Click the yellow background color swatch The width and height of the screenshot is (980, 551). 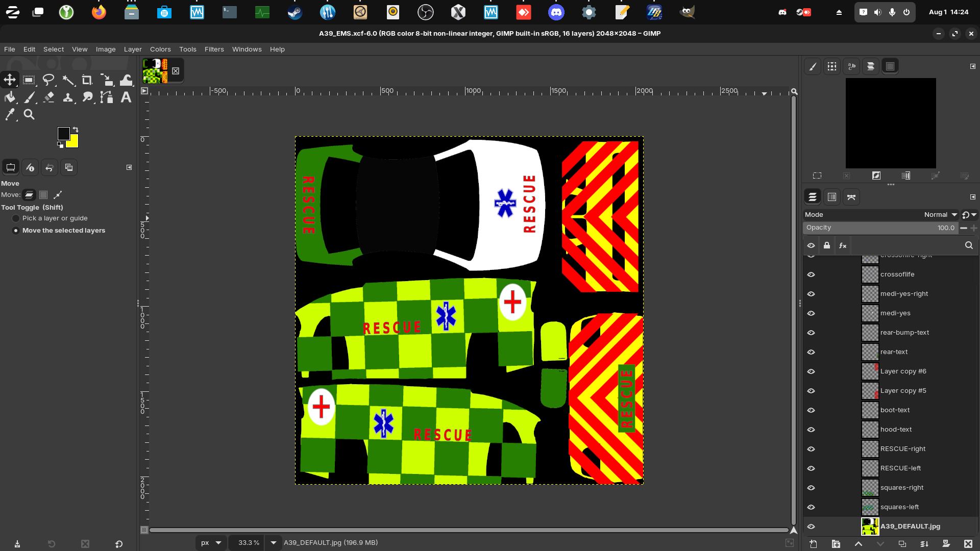[x=74, y=143]
